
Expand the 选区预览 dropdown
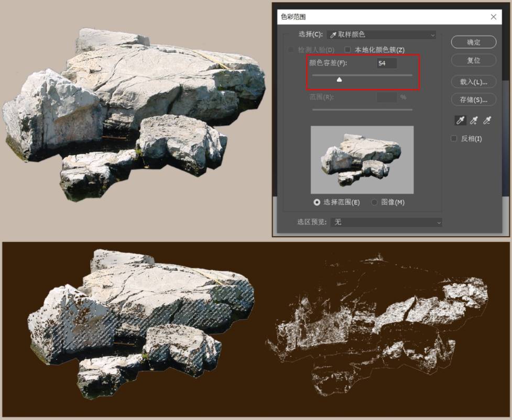387,222
